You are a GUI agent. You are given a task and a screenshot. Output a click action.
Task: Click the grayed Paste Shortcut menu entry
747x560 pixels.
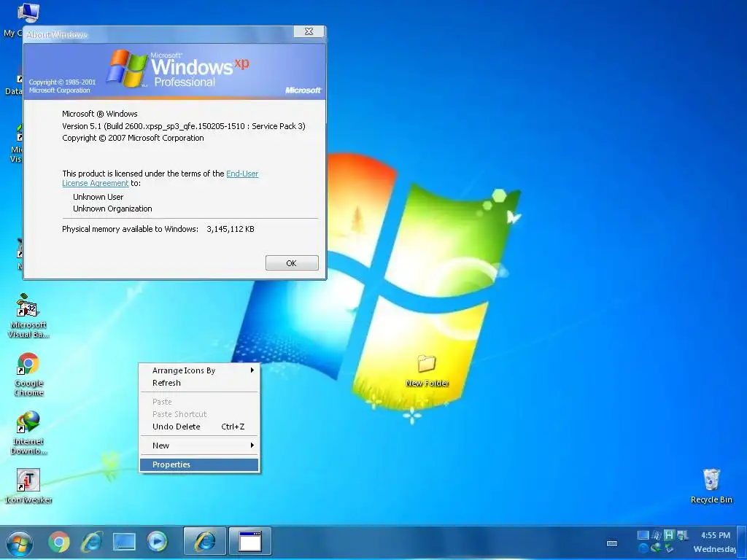pyautogui.click(x=199, y=414)
